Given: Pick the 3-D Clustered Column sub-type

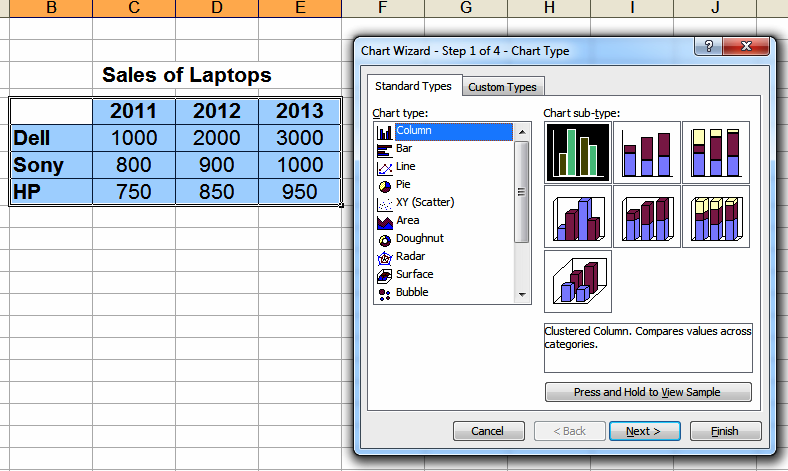Looking at the screenshot, I should (578, 217).
